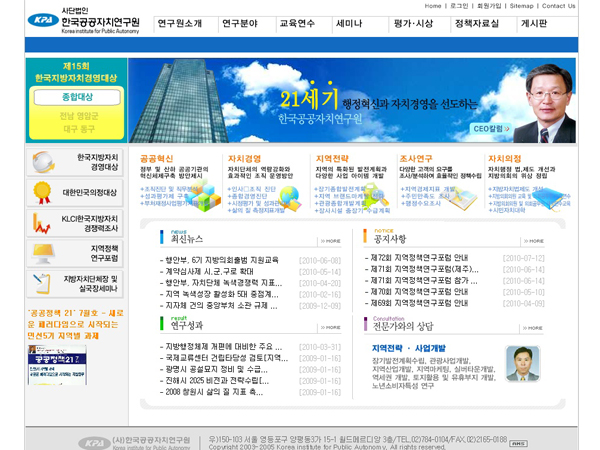Click the KPA logo in the footer

(93, 442)
